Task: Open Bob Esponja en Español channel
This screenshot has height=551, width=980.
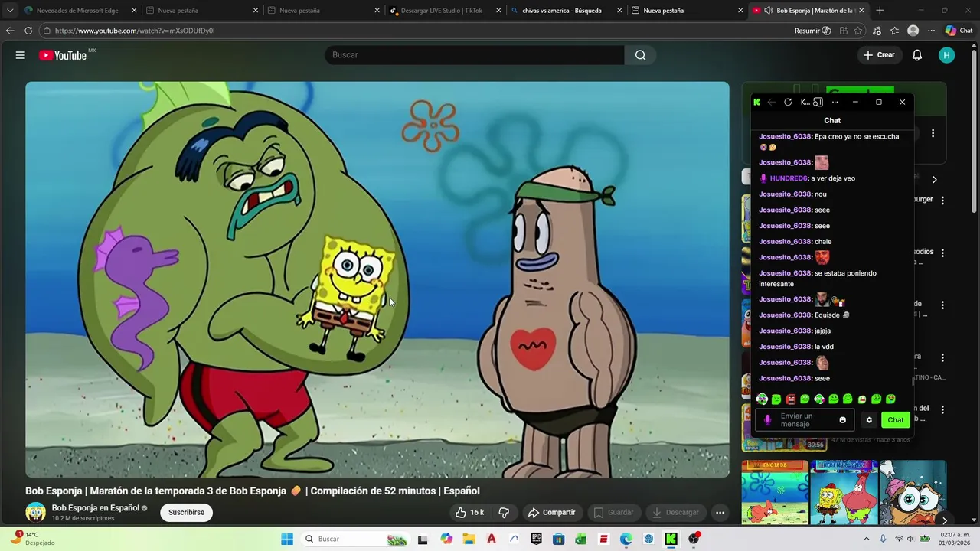Action: click(96, 508)
